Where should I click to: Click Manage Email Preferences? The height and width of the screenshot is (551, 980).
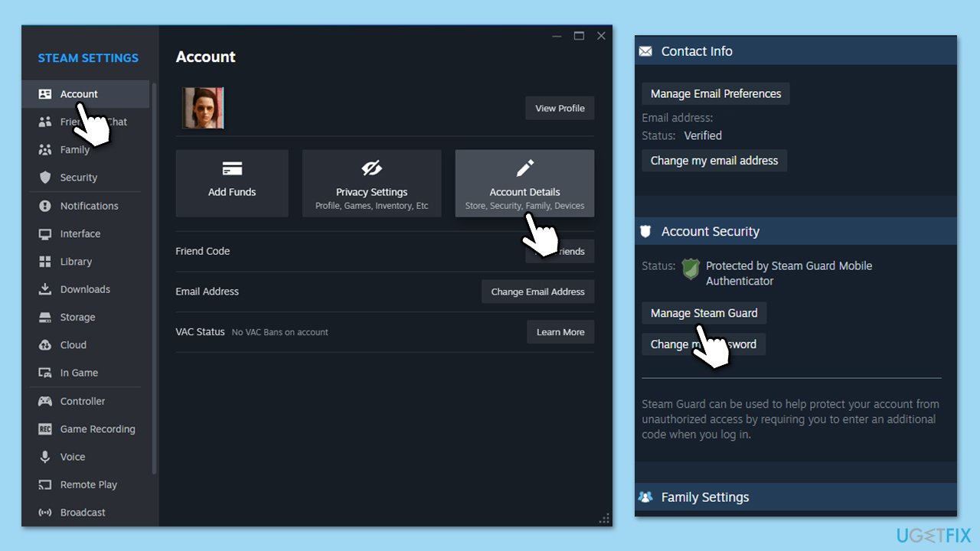pos(715,93)
